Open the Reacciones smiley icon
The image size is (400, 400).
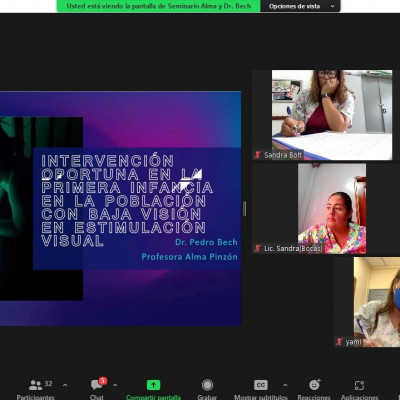[x=314, y=385]
